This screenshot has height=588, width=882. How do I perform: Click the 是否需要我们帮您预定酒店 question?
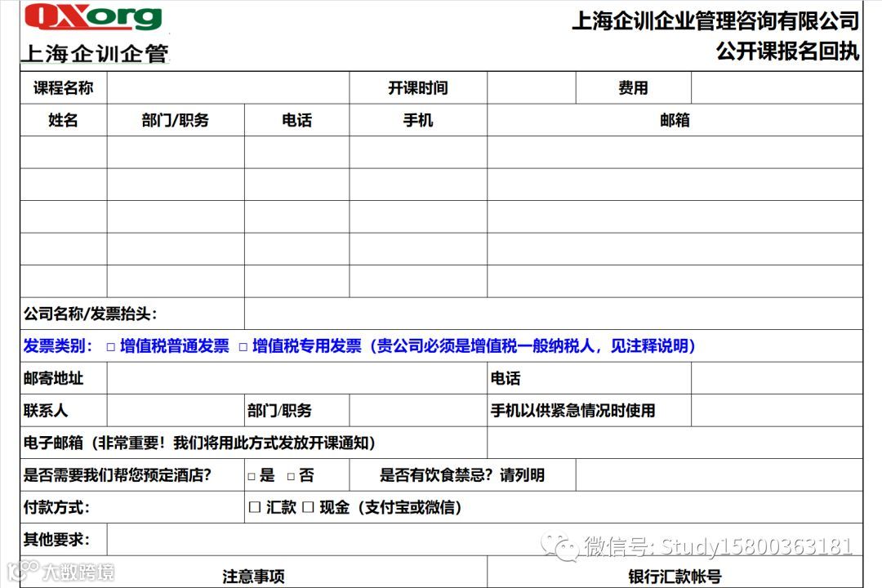pyautogui.click(x=117, y=475)
